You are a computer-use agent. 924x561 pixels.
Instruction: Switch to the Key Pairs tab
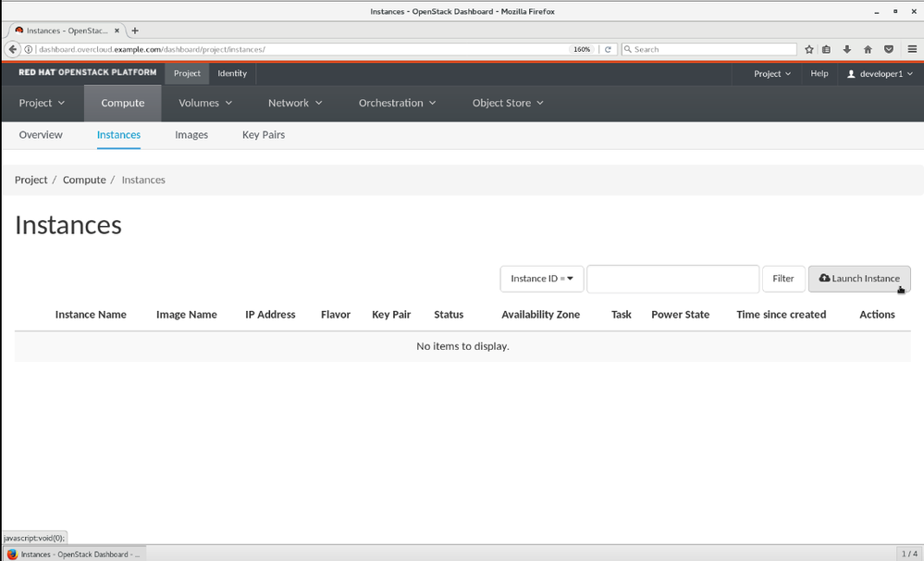point(264,135)
